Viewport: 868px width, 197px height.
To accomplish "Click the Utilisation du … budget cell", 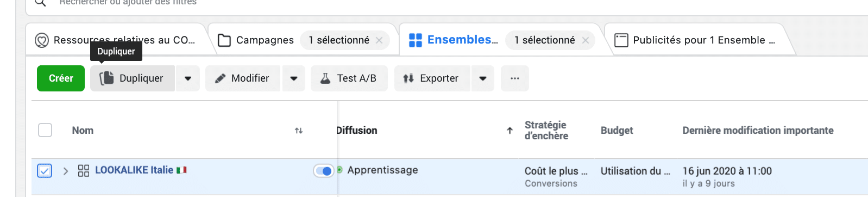I will tap(636, 171).
